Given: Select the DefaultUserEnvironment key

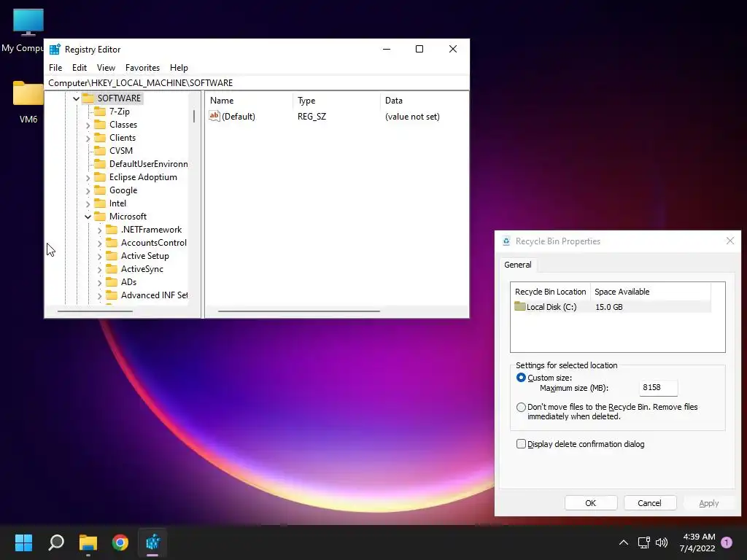Looking at the screenshot, I should [x=148, y=164].
